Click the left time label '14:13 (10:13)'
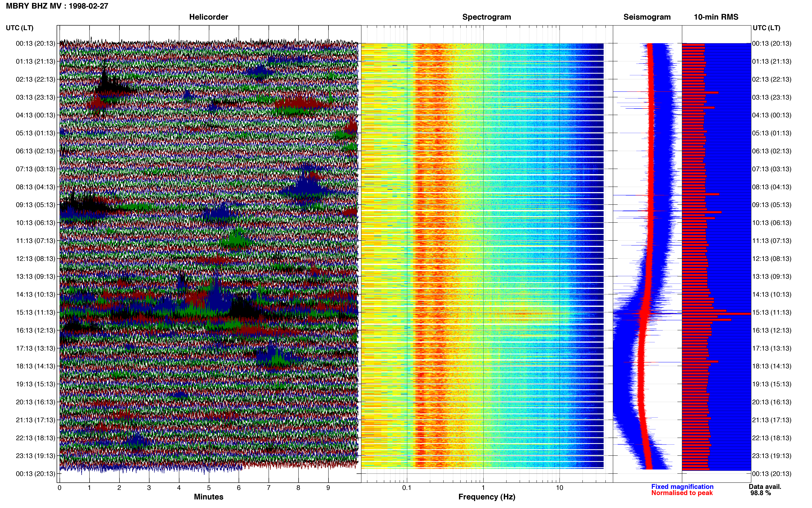This screenshot has height=508, width=812. (x=36, y=294)
